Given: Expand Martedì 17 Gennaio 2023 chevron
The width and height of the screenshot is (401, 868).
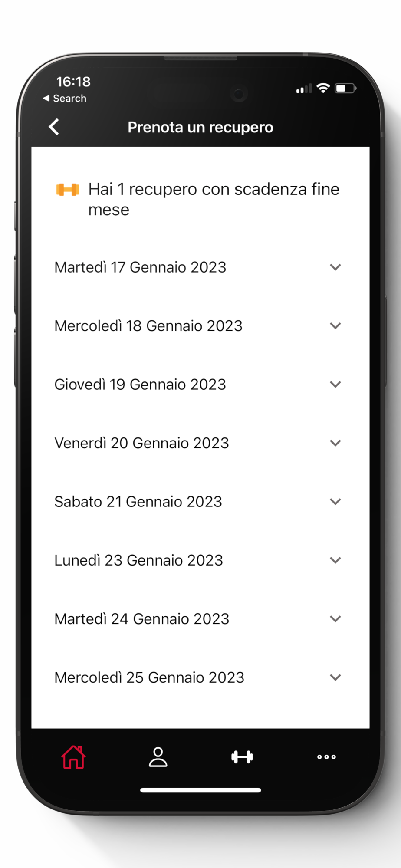Looking at the screenshot, I should 335,267.
